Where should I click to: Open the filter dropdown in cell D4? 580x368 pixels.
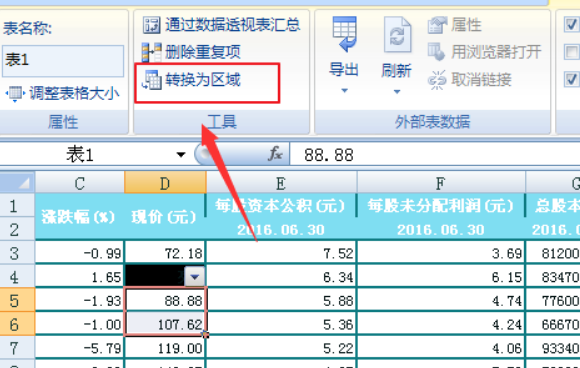click(195, 276)
